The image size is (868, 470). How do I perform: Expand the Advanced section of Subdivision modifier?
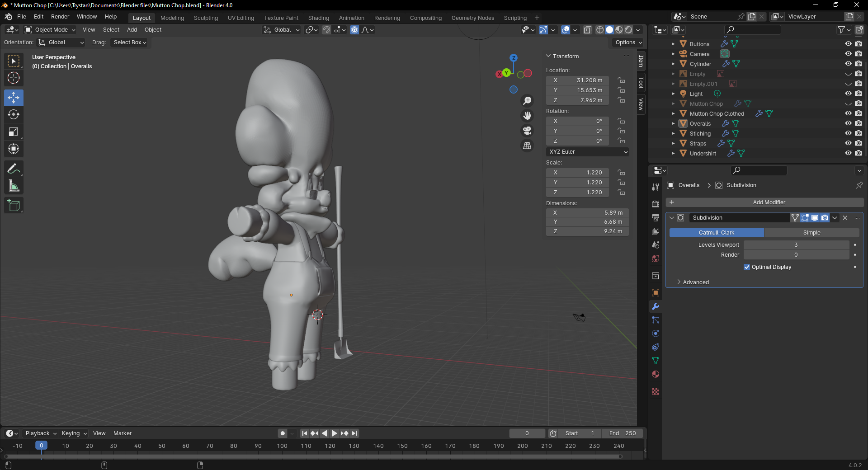coord(695,282)
